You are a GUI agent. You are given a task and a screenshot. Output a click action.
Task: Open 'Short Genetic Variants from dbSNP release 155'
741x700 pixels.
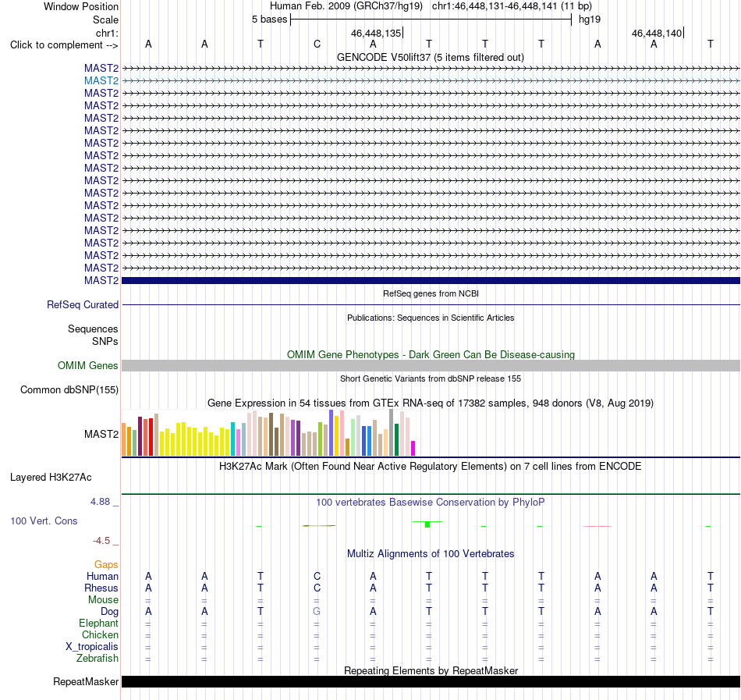coord(431,378)
